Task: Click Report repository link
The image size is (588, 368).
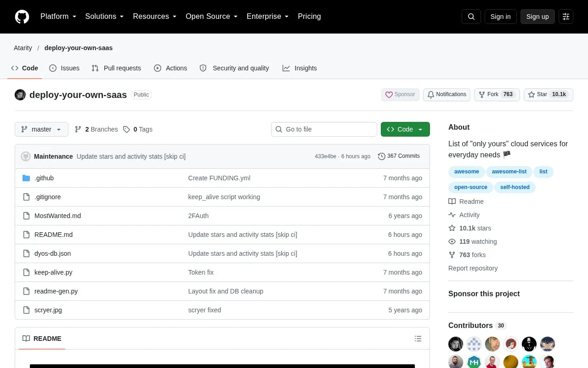Action: pyautogui.click(x=473, y=268)
